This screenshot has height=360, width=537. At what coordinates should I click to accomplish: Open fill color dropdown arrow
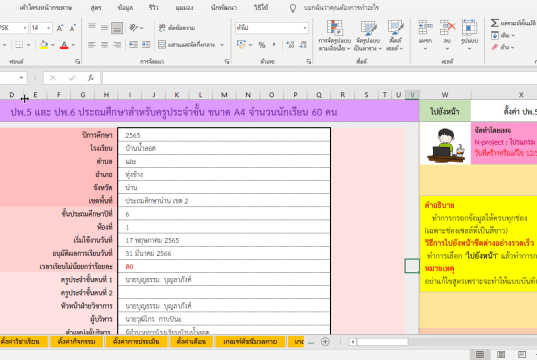tap(53, 45)
